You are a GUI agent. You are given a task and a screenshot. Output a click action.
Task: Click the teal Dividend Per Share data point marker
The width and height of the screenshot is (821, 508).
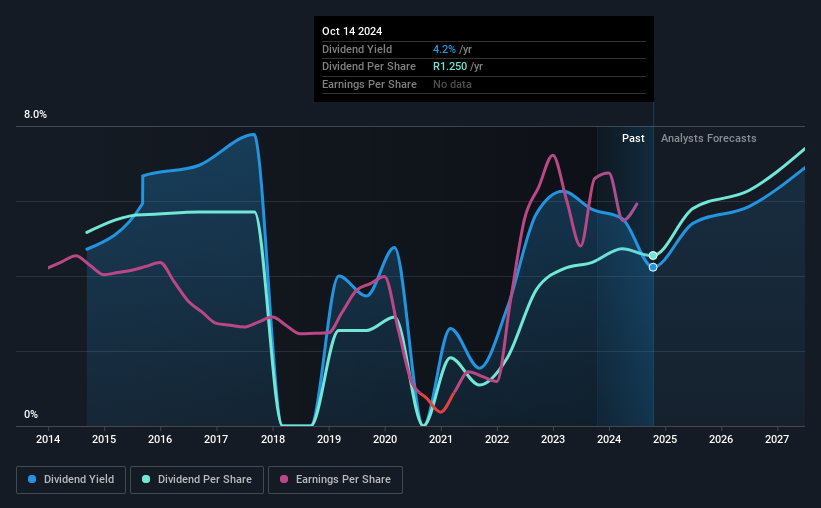click(x=653, y=256)
